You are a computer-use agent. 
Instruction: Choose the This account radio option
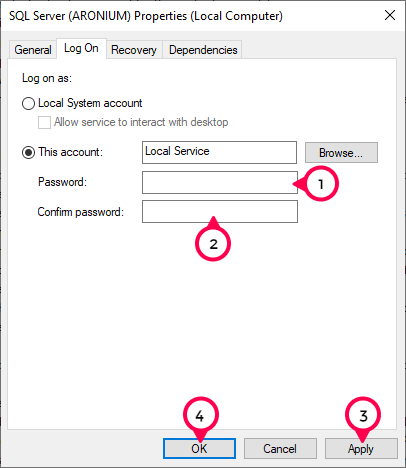(x=28, y=153)
